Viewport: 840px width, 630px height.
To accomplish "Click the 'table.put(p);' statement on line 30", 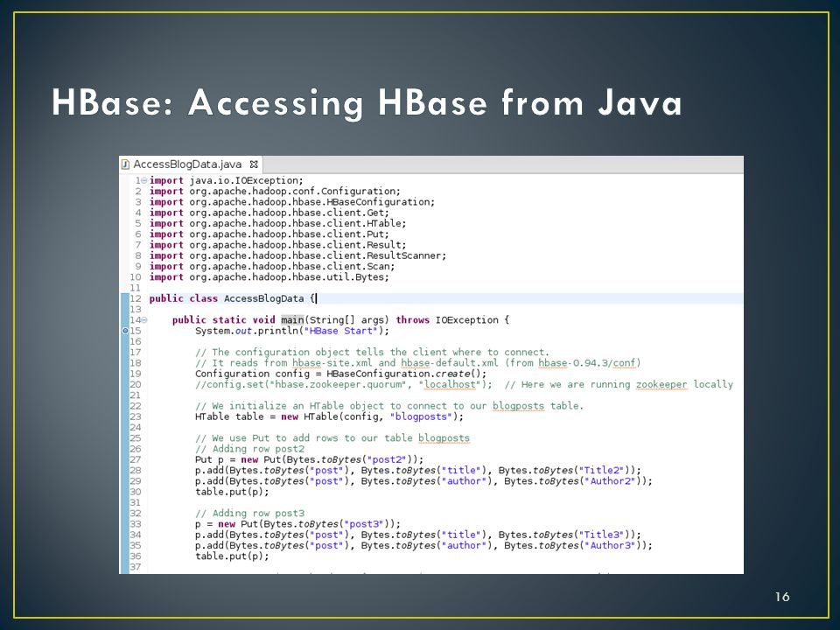I will 232,491.
